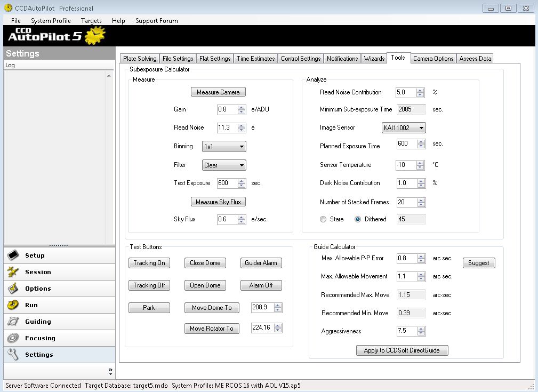Click the Test Exposure value field

point(227,183)
